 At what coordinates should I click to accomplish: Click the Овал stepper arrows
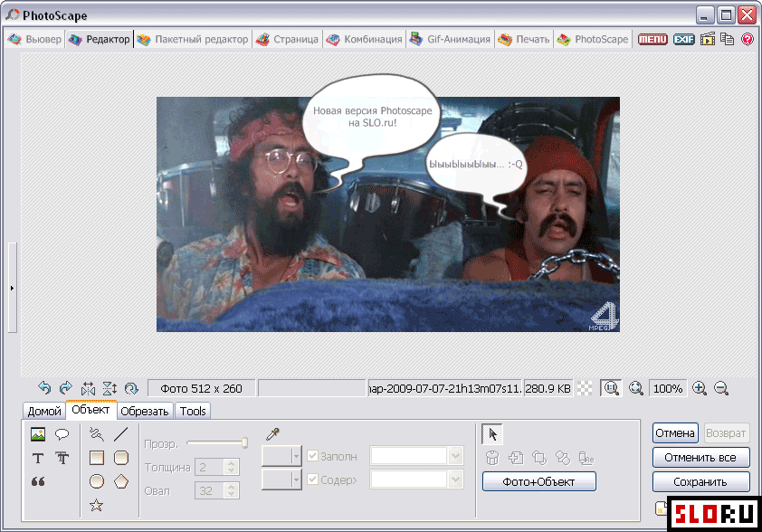232,490
